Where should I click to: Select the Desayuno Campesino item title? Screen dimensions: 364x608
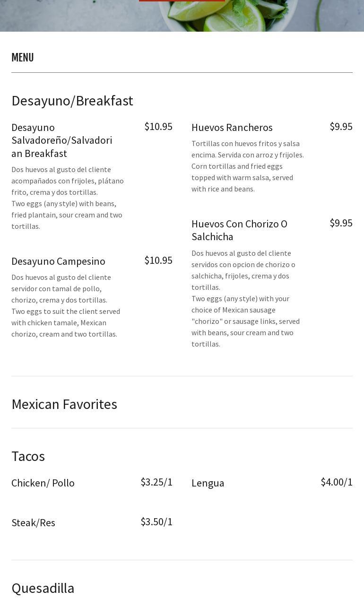point(58,261)
